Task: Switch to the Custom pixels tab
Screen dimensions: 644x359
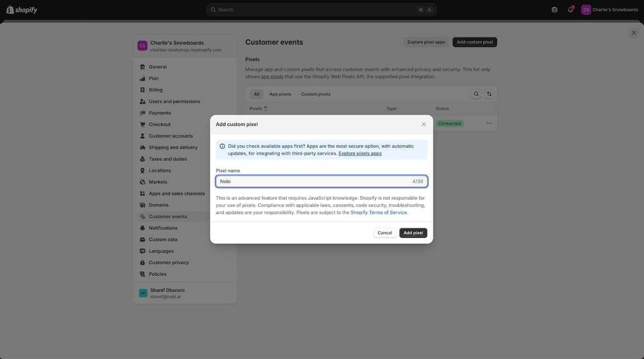Action: point(316,94)
